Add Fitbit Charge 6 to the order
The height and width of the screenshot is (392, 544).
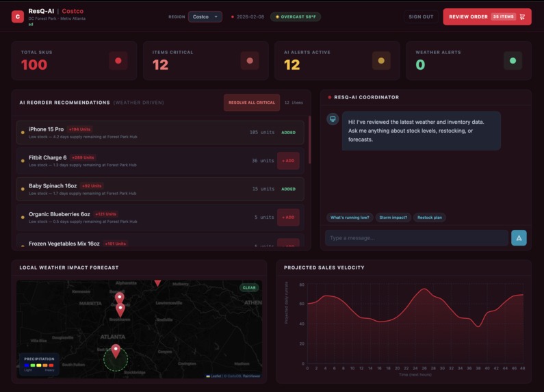tap(288, 161)
